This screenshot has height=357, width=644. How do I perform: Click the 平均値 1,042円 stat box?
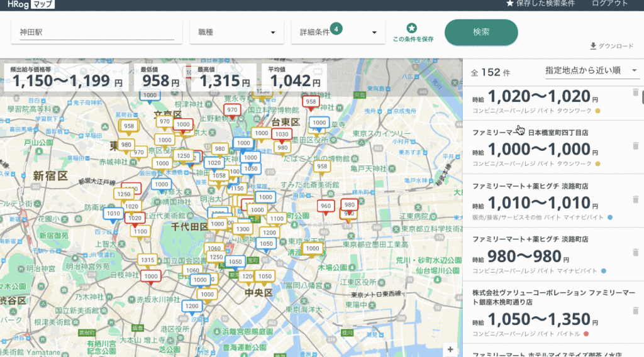tap(294, 77)
